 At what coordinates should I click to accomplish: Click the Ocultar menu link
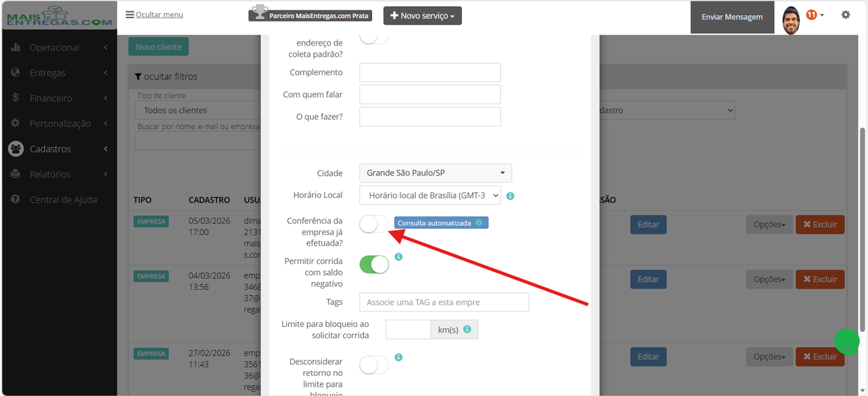point(154,14)
